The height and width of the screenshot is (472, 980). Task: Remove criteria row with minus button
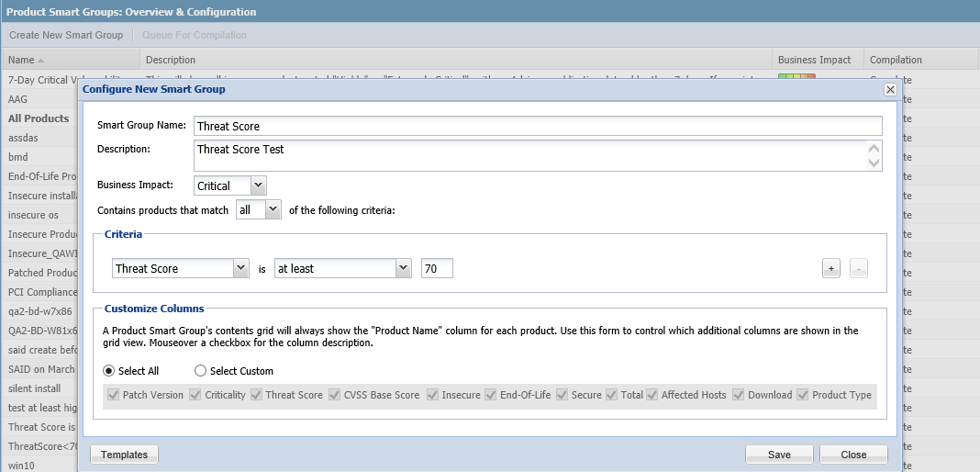[857, 269]
